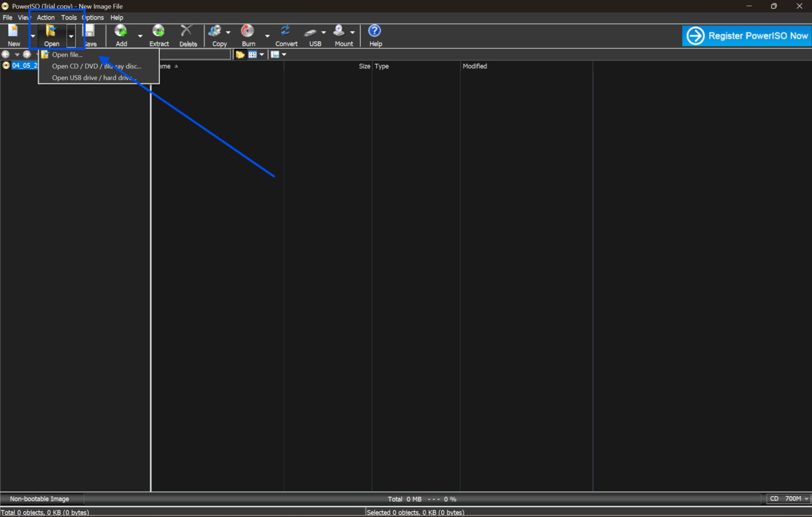
Task: Expand the view mode dropdown arrow
Action: (261, 55)
